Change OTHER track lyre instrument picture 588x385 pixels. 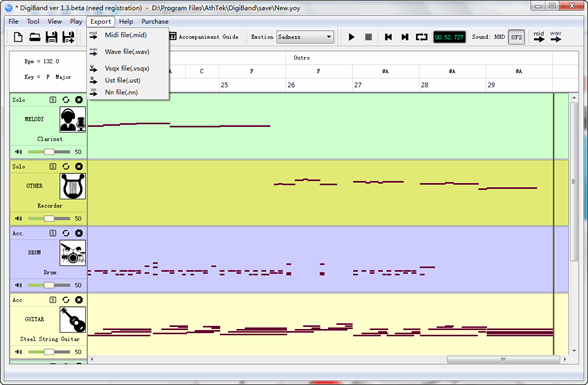click(x=72, y=186)
